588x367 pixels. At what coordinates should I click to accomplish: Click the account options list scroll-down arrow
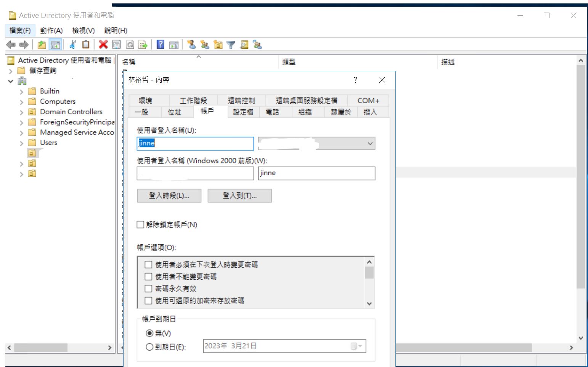pos(369,303)
